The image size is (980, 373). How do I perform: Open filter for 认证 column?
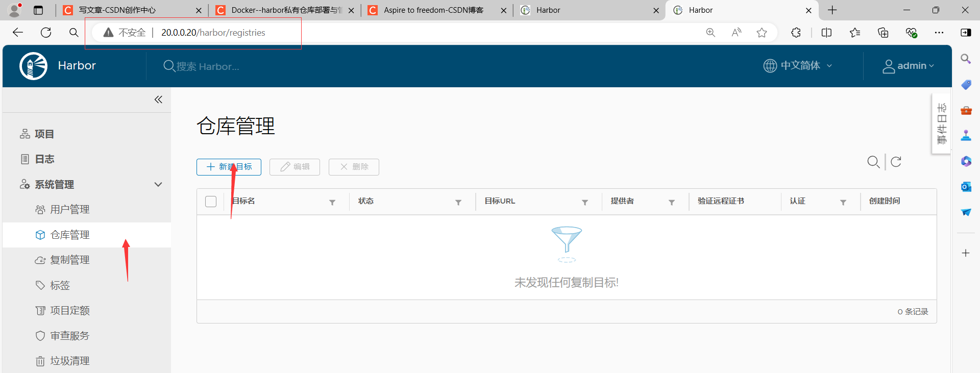[843, 203]
